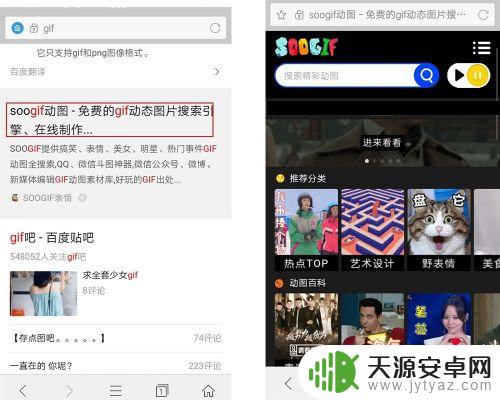This screenshot has height=400, width=500.
Task: Go forward in the left browser
Action: [69, 390]
